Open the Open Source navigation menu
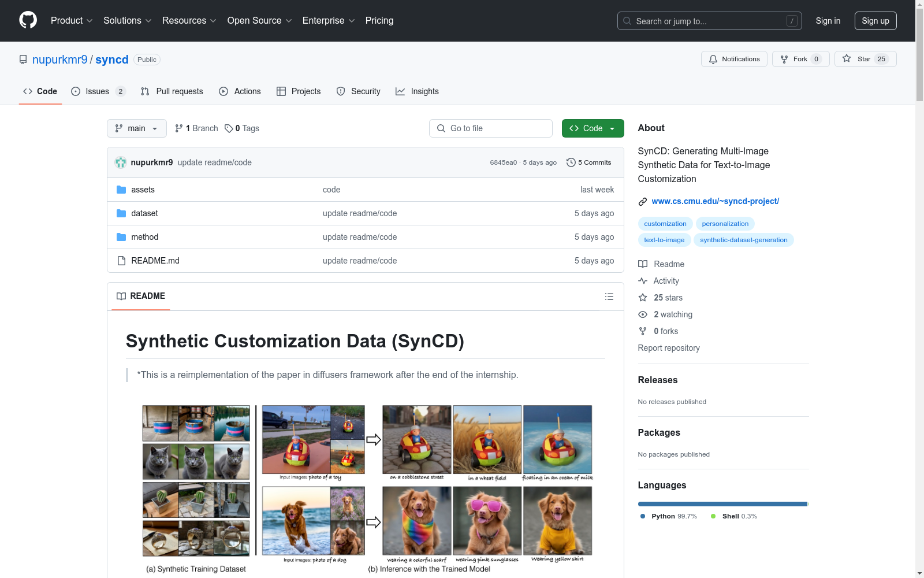The image size is (924, 578). (259, 20)
